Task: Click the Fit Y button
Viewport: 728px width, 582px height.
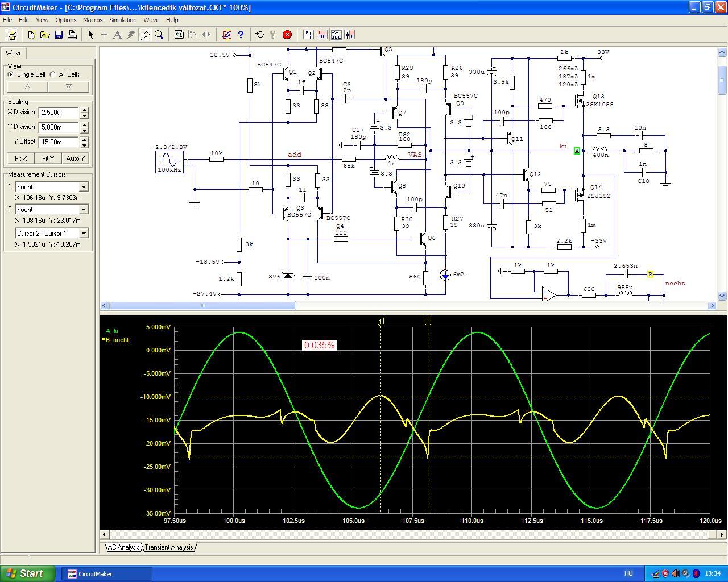Action: pos(48,159)
